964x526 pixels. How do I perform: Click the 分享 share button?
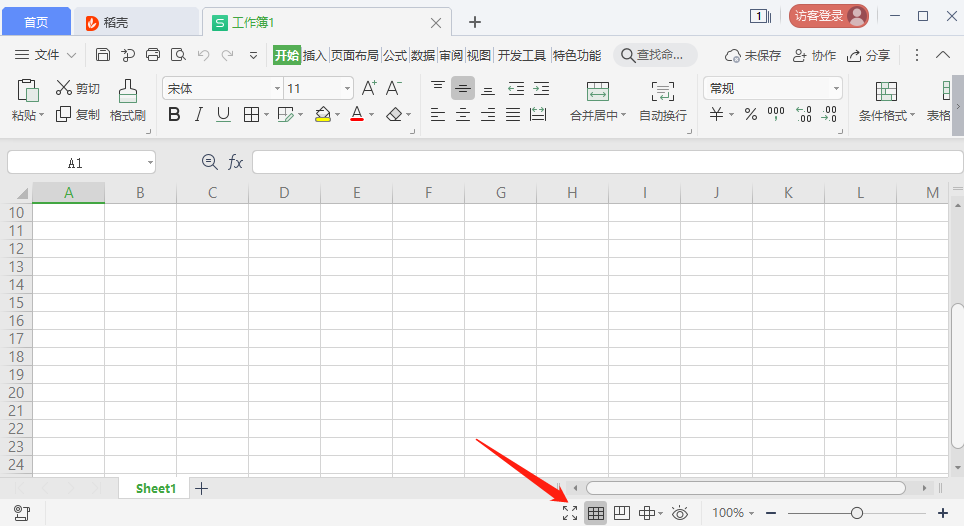tap(868, 56)
